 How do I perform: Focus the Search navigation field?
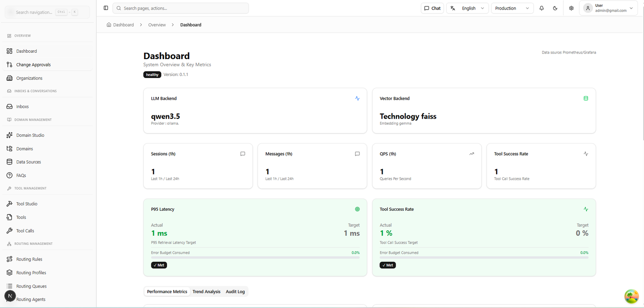point(47,12)
